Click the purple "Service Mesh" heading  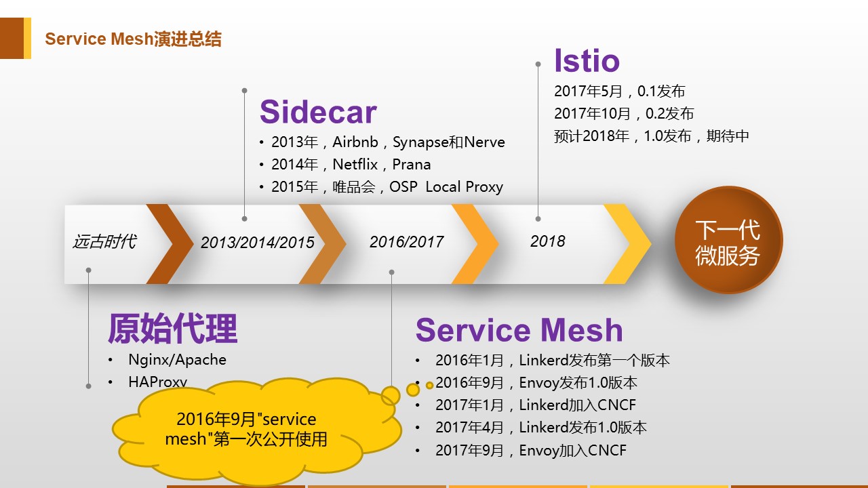519,330
